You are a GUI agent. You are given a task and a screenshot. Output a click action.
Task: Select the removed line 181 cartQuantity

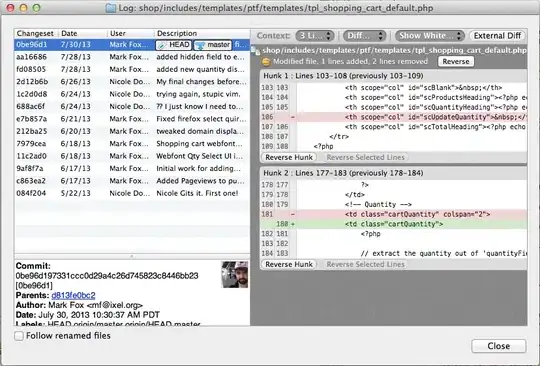pyautogui.click(x=394, y=214)
